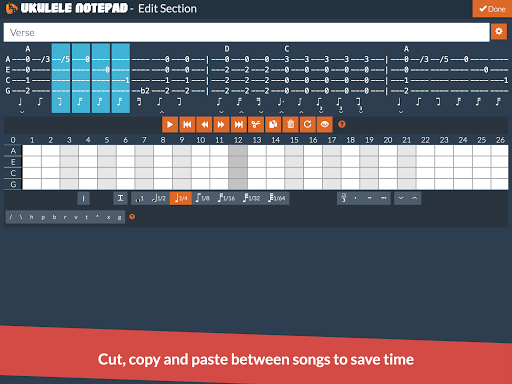
Task: Toggle the eye preview icon
Action: point(325,125)
